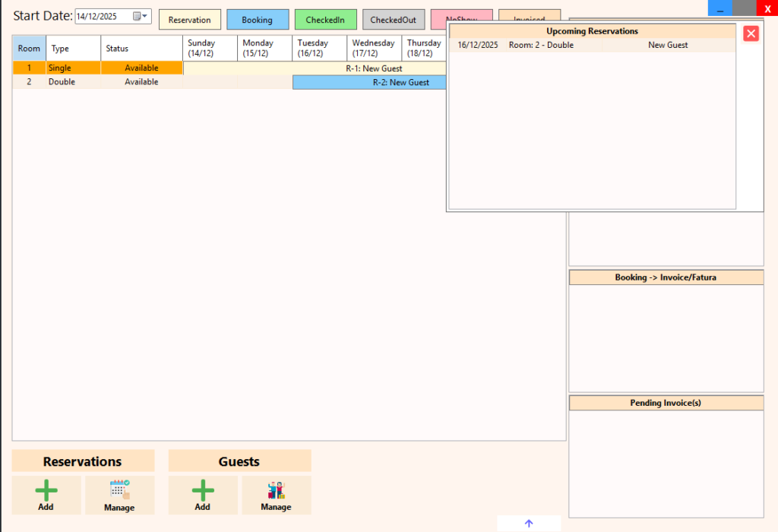Click the Type column header

[x=73, y=49]
